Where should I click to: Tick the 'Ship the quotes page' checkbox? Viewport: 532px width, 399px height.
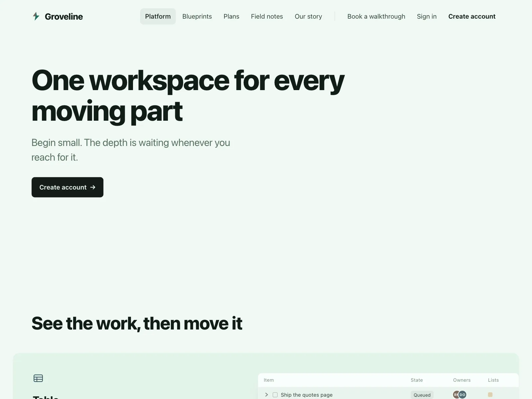click(x=275, y=395)
